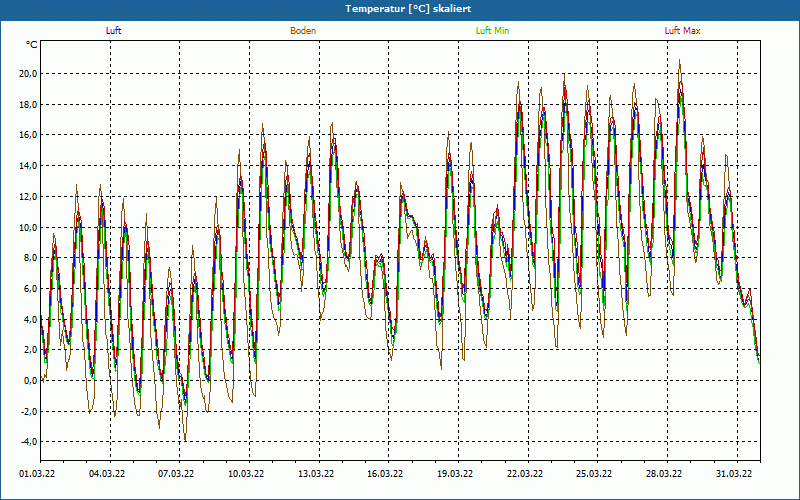
Task: Click the 10,0 y-axis value
Action: pos(29,228)
